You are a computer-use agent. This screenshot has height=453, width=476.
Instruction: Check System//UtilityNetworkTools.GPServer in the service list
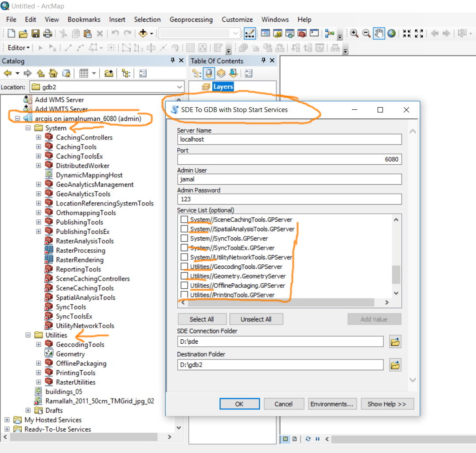184,257
